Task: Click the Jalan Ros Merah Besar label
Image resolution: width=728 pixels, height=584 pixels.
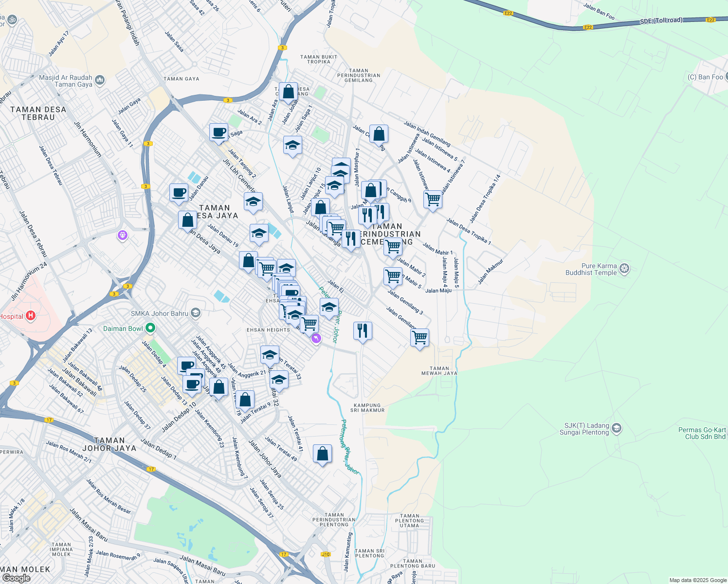Action: [x=109, y=496]
